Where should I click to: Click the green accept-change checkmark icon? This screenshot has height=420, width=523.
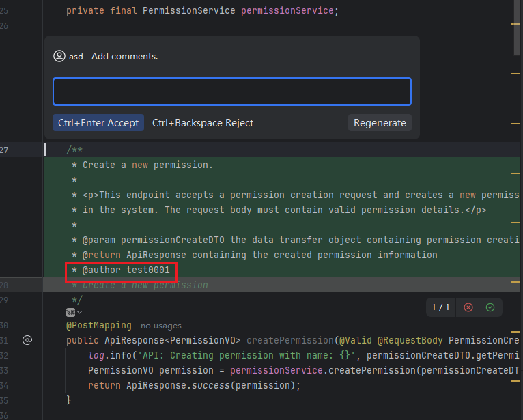[x=490, y=307]
